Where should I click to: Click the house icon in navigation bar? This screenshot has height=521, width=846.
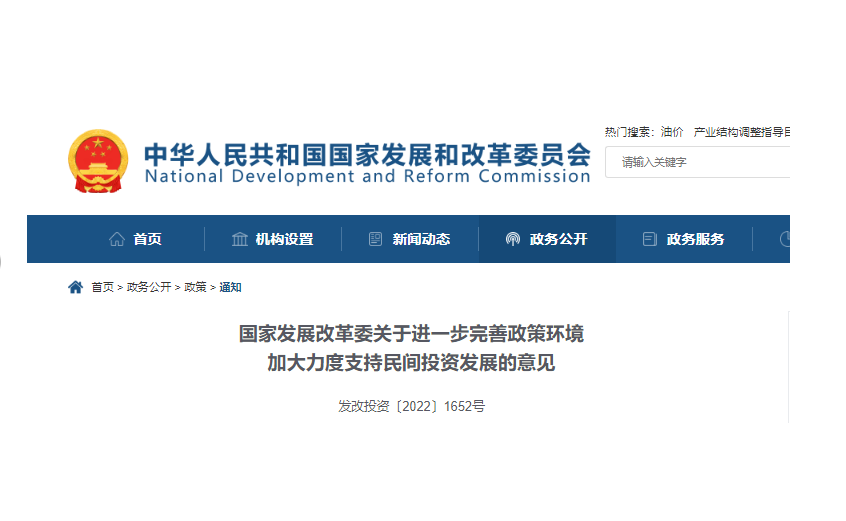coord(117,239)
